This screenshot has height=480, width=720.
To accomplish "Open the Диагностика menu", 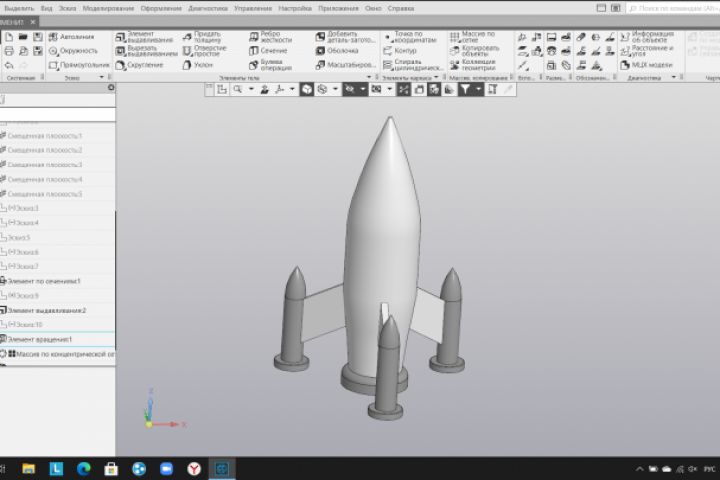I will [208, 8].
